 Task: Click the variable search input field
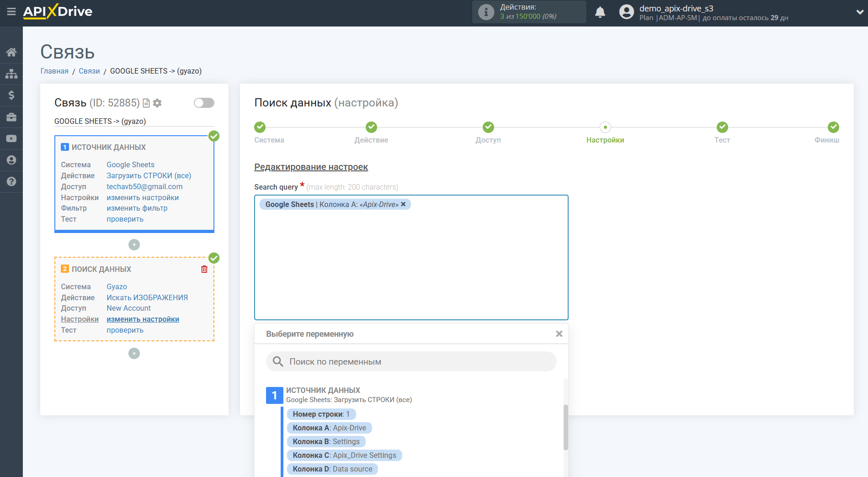(411, 361)
